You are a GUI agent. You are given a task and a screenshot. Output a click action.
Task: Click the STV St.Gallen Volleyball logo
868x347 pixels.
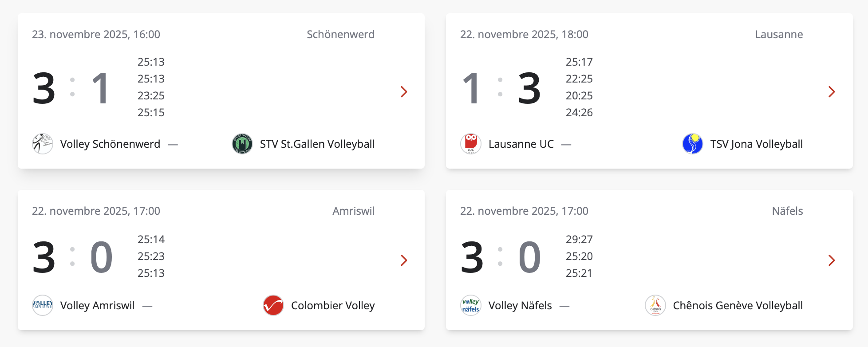242,144
